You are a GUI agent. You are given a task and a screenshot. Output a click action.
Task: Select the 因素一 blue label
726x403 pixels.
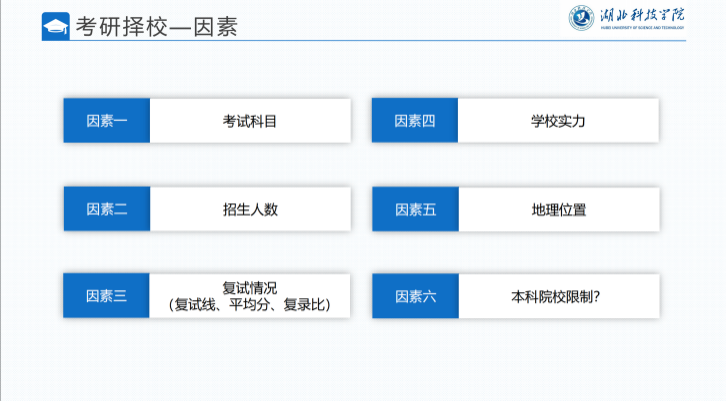106,120
